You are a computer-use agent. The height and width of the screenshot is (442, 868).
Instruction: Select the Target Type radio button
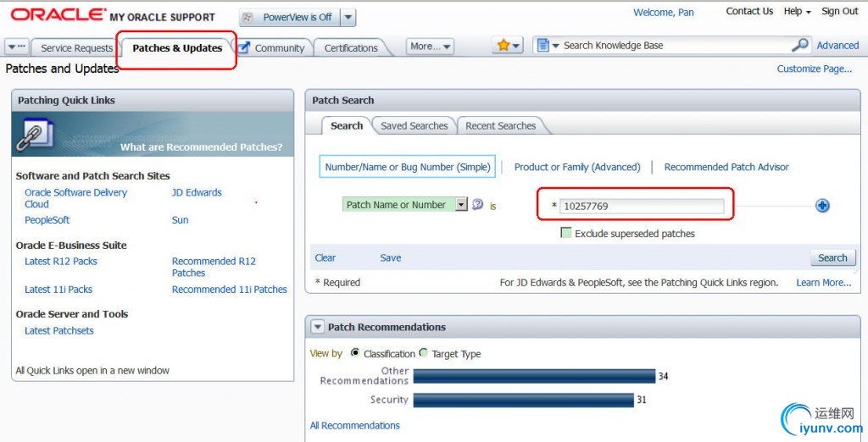[x=424, y=352]
